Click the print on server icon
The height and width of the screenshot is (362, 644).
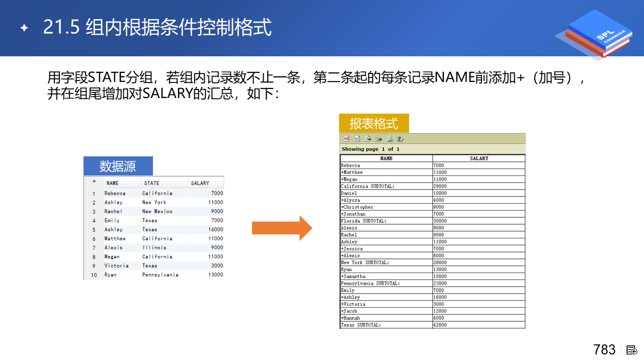[x=400, y=139]
